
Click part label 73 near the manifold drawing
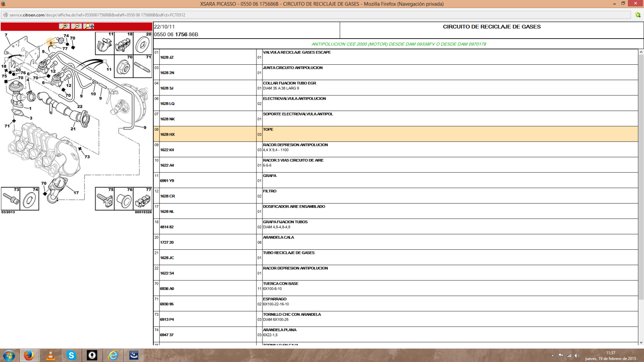[x=87, y=157]
